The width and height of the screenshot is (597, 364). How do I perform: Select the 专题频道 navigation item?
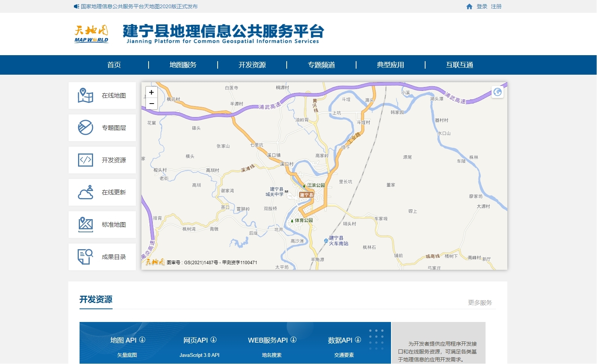pyautogui.click(x=321, y=65)
